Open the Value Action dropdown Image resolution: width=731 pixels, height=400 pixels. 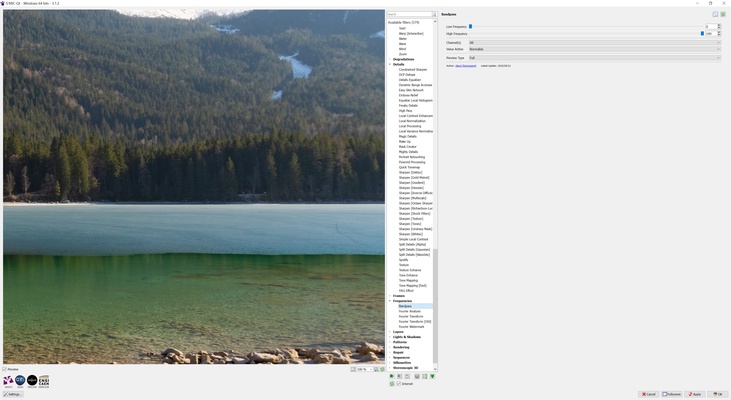(594, 49)
